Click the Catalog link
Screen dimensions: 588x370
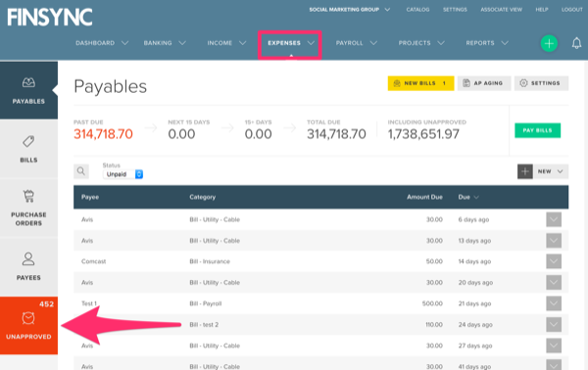coord(417,10)
